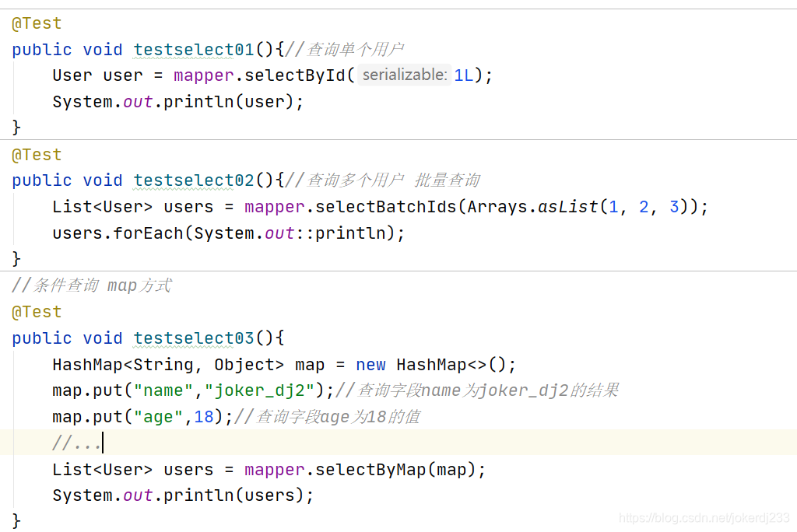Screen dimensions: 797x532
Task: Click the blog.csdn.net watermark link
Action: click(x=704, y=518)
